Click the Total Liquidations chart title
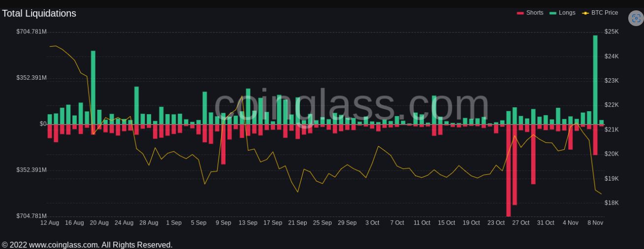 pyautogui.click(x=39, y=13)
